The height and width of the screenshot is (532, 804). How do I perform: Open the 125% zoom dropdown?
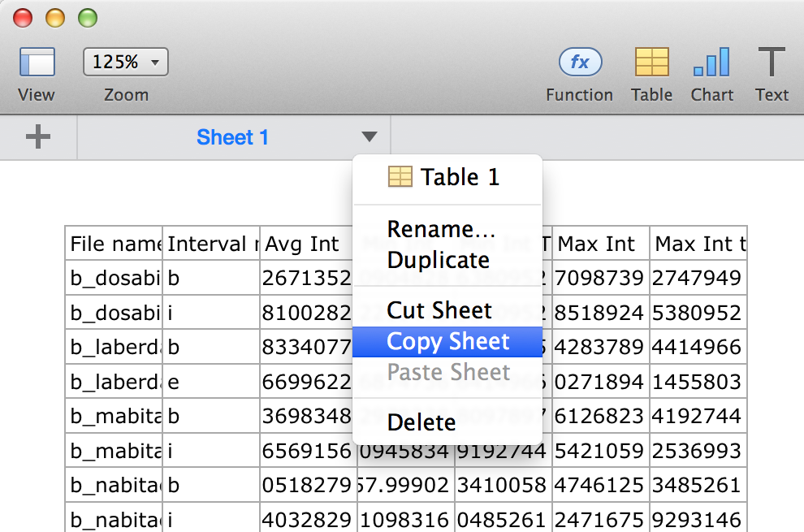(x=126, y=62)
